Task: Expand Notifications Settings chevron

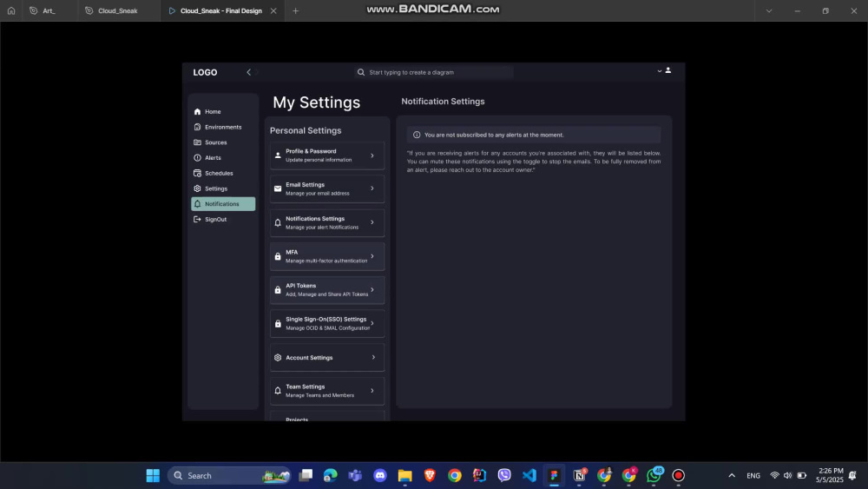Action: [x=372, y=222]
